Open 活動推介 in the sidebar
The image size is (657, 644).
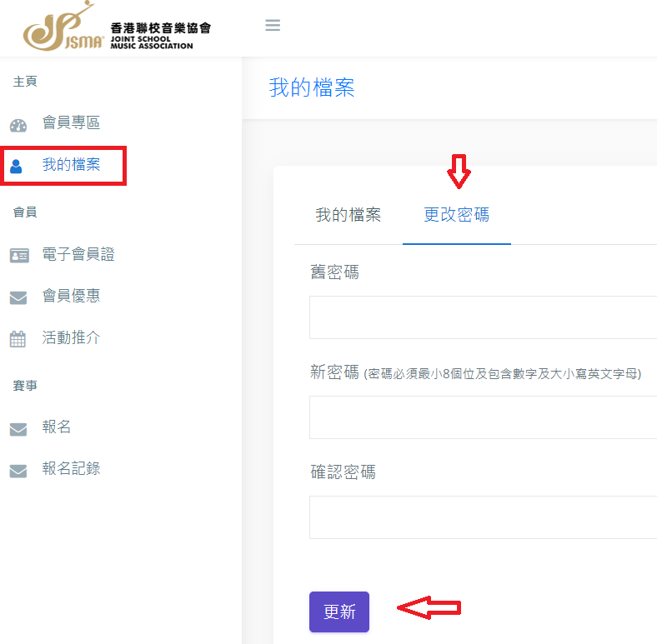click(x=71, y=337)
